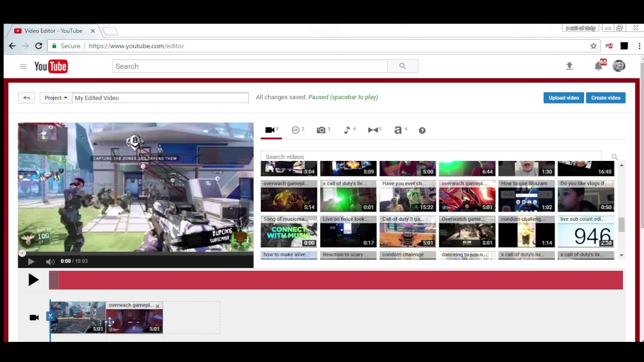644x362 pixels.
Task: Open the Project dropdown
Action: coord(56,98)
